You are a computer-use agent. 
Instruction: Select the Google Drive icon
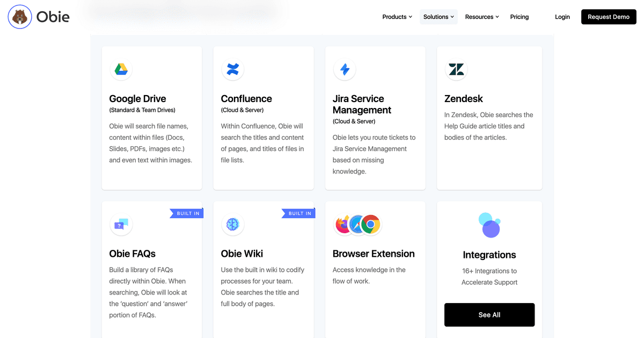[x=121, y=69]
